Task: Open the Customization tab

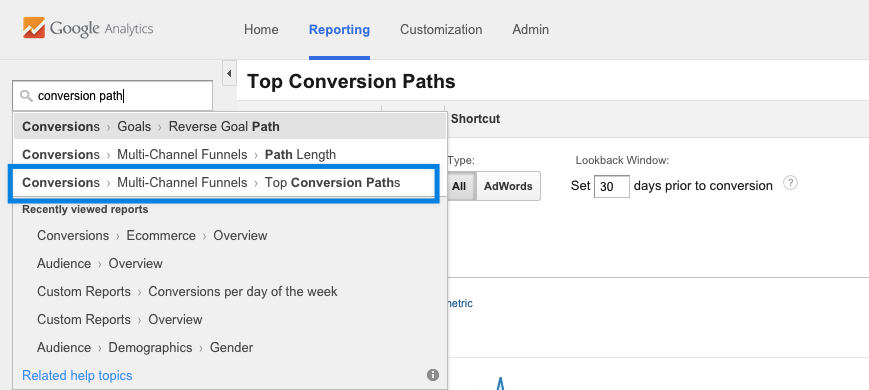Action: 441,29
